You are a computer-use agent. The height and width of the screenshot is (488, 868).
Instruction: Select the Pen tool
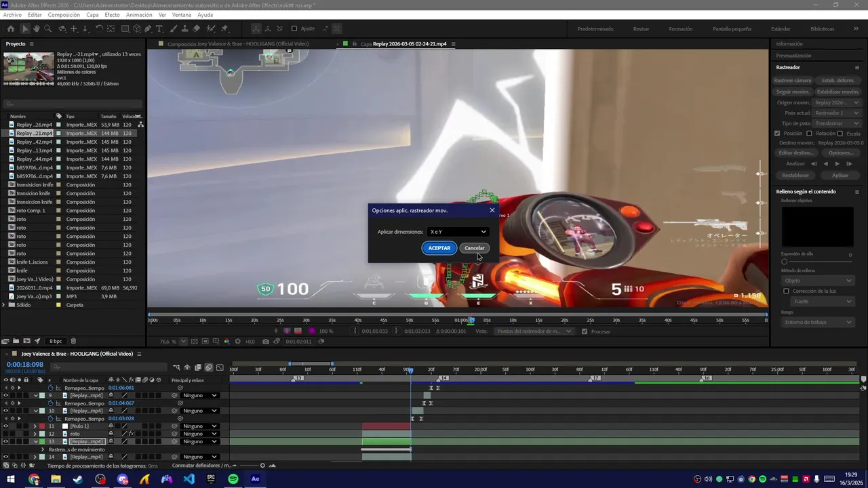pos(148,28)
